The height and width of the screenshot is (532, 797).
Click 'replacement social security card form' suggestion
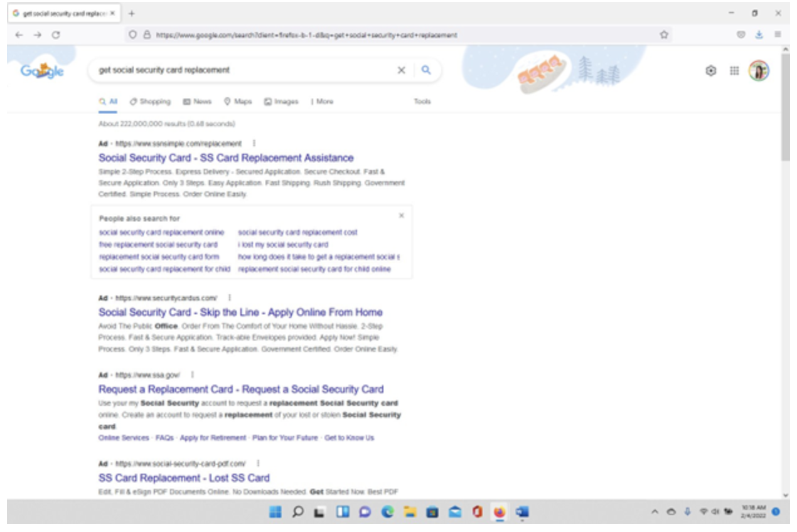tap(159, 257)
